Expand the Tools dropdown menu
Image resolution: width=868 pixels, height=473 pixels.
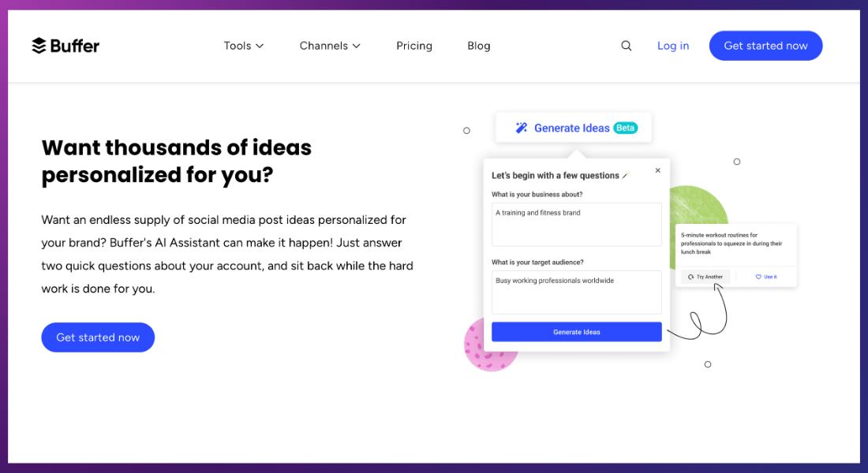tap(244, 46)
